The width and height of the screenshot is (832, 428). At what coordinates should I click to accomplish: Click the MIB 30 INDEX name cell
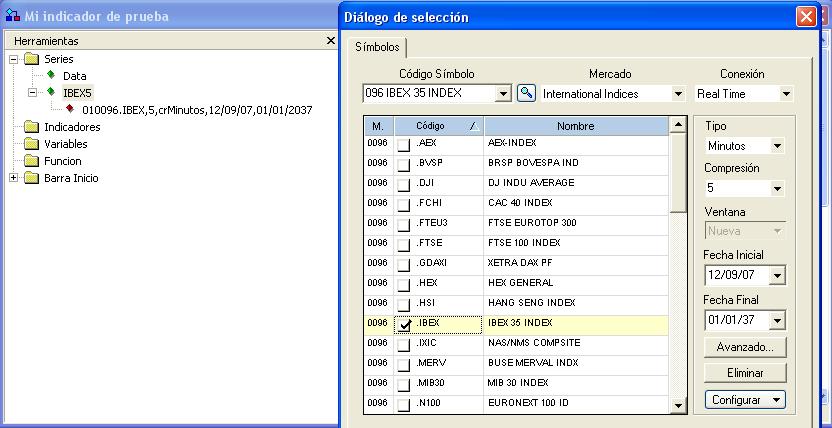(x=576, y=385)
